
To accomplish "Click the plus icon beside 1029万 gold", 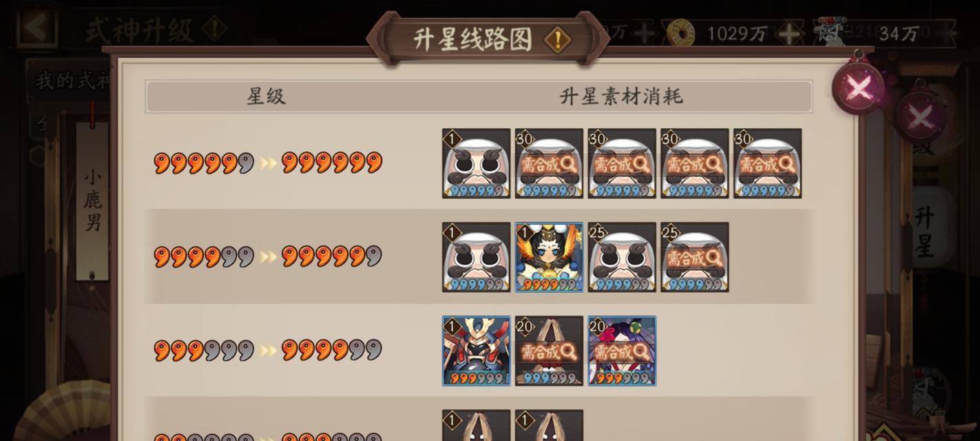I will click(x=788, y=32).
